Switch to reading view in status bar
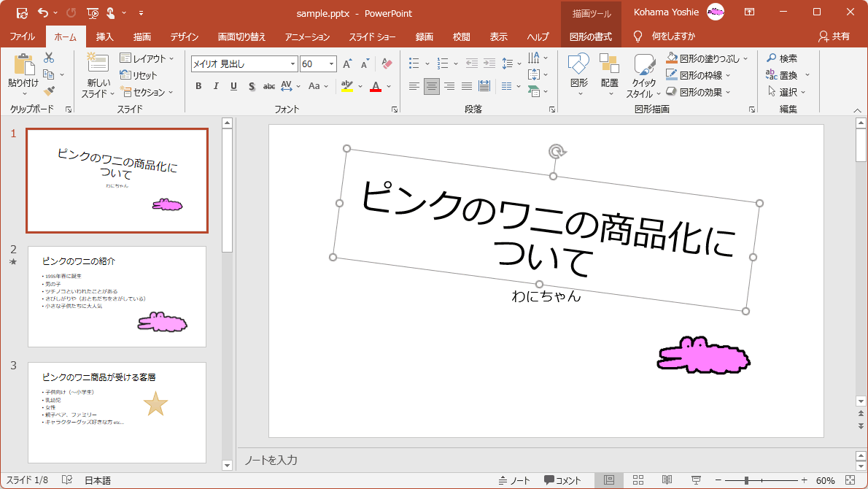Image resolution: width=868 pixels, height=489 pixels. pos(667,480)
